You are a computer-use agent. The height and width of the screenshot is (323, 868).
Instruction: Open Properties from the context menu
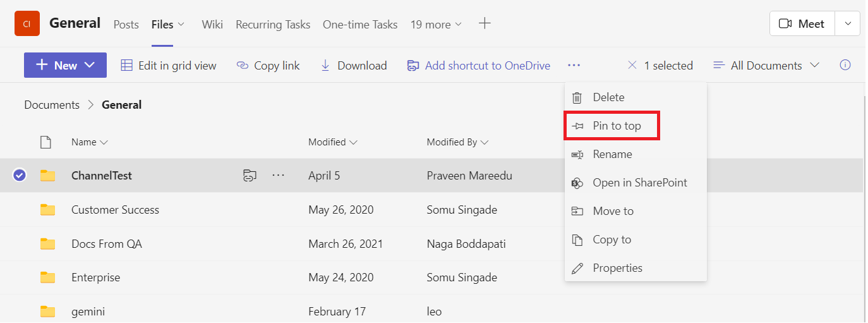636,268
